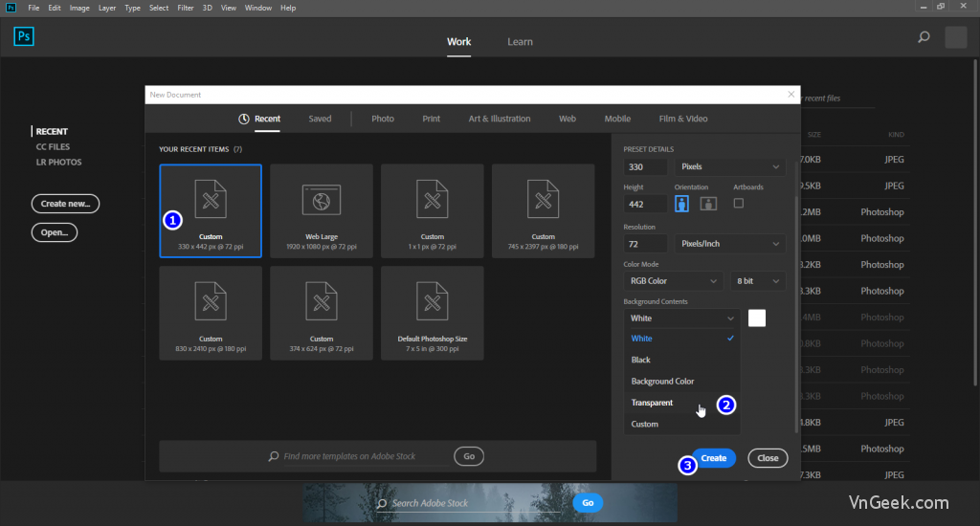Collapse the Background Contents White dropdown
Viewport: 980px width, 526px height.
[x=681, y=318]
